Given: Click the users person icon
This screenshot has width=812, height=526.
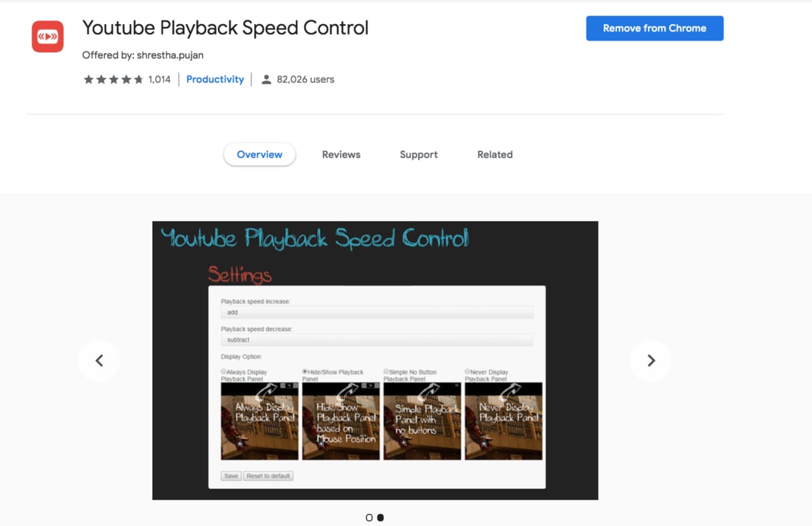Looking at the screenshot, I should (x=266, y=79).
